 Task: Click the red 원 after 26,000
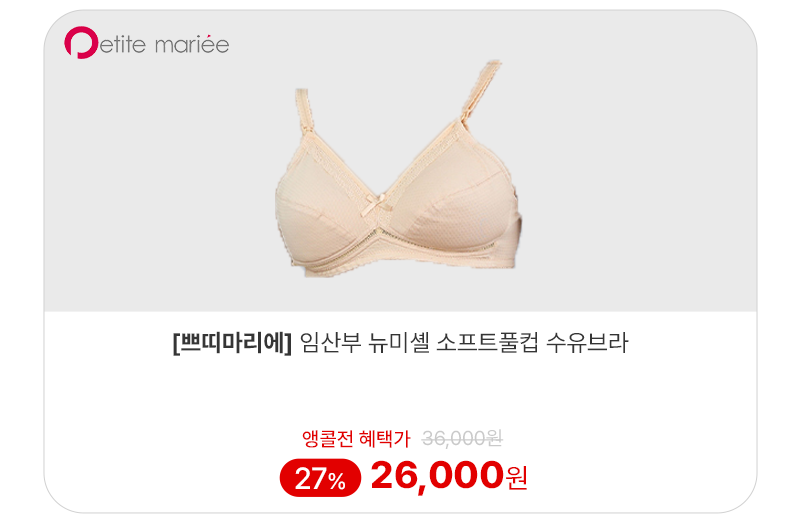pyautogui.click(x=517, y=478)
